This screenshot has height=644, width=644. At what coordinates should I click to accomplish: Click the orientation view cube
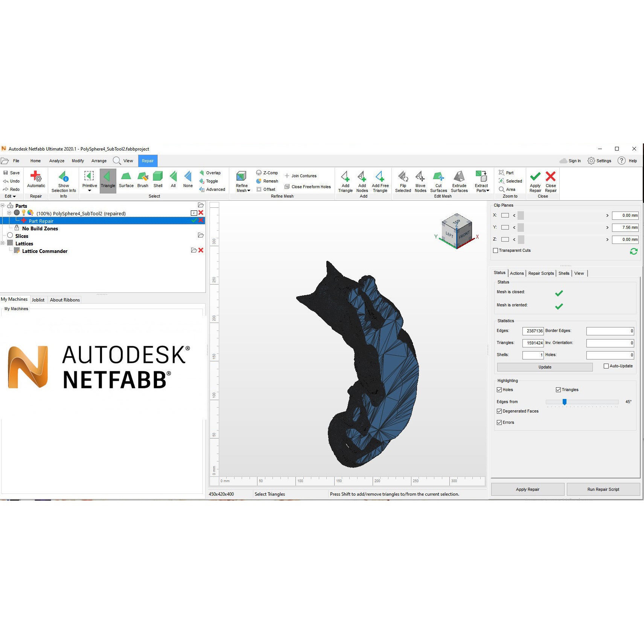coord(457,231)
